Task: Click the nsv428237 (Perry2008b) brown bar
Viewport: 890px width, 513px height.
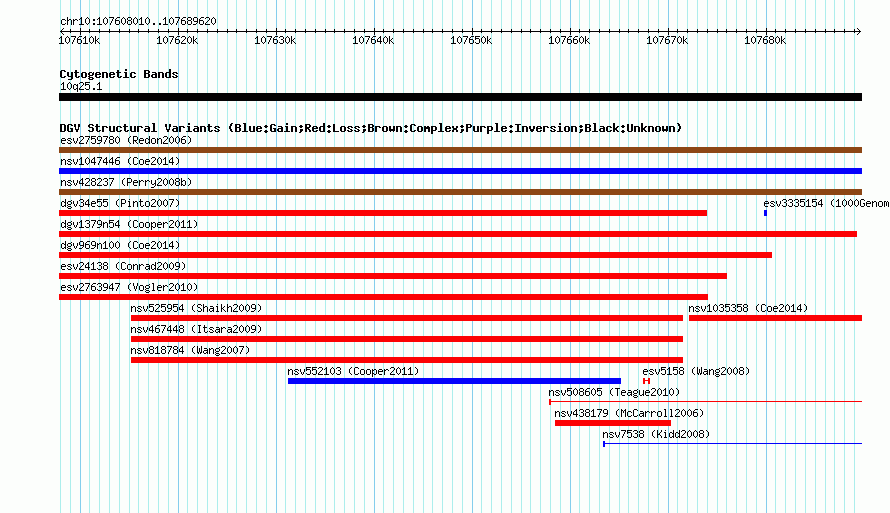Action: coord(460,192)
